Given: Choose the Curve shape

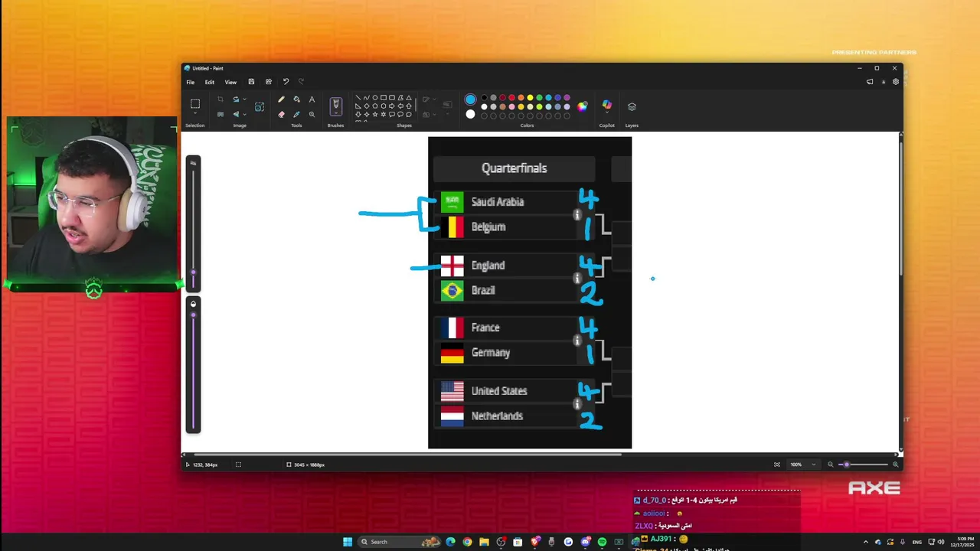Looking at the screenshot, I should pos(367,97).
